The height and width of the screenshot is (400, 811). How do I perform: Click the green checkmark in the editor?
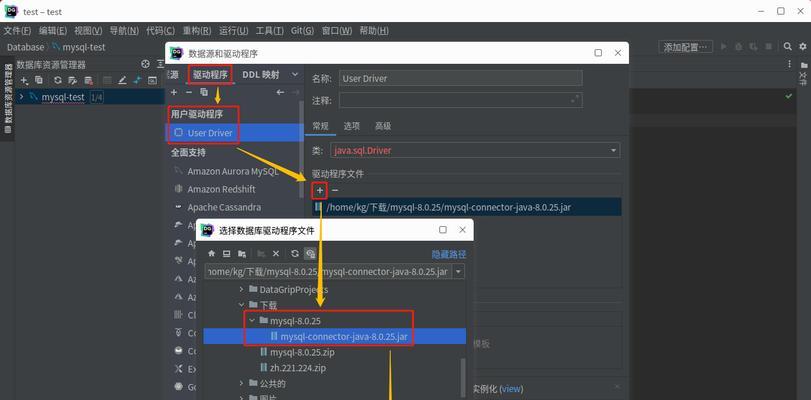[789, 96]
